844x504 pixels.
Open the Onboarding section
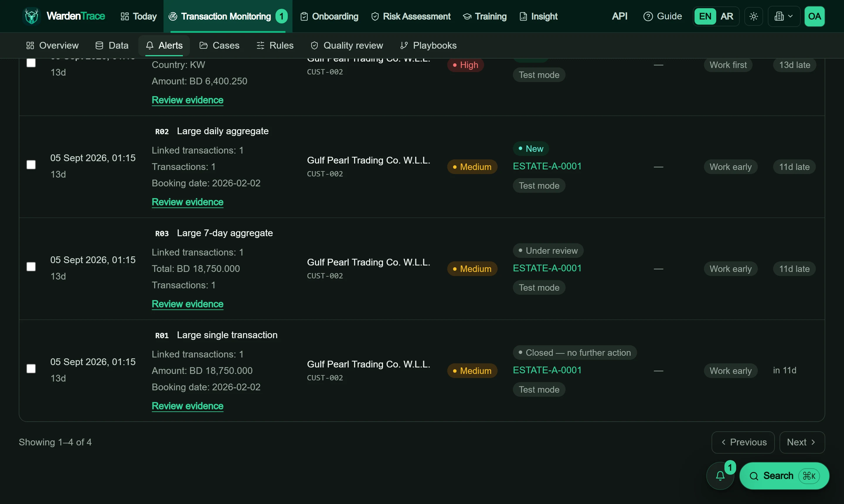[x=329, y=16]
